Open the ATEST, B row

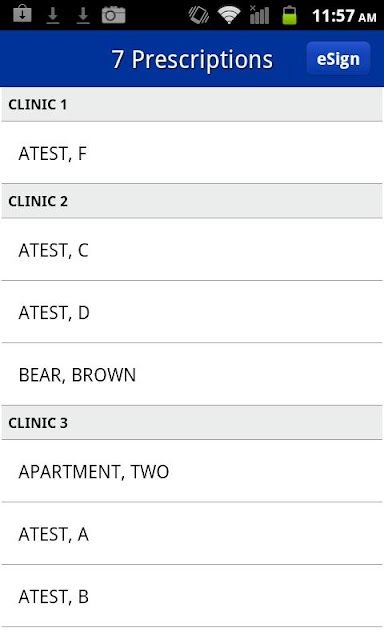[192, 596]
